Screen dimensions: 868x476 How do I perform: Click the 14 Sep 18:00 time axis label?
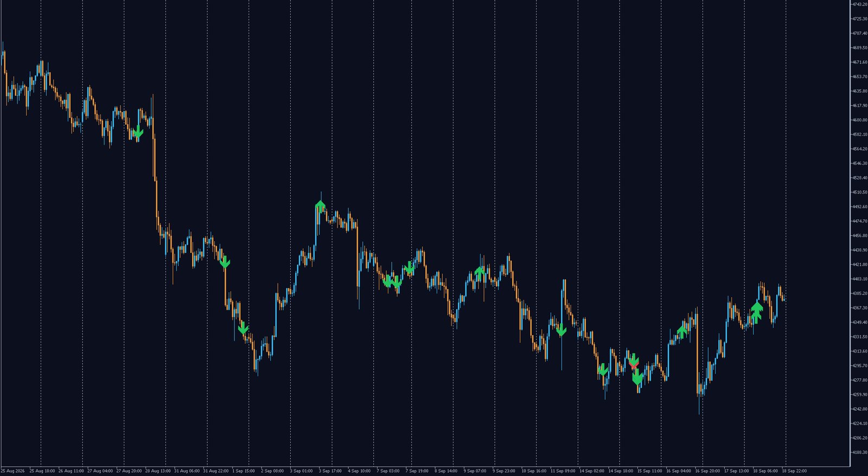(x=621, y=471)
